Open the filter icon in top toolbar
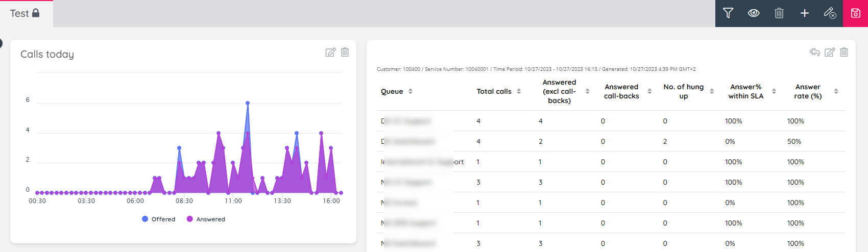Screen dimensions: 868x252 click(x=728, y=13)
